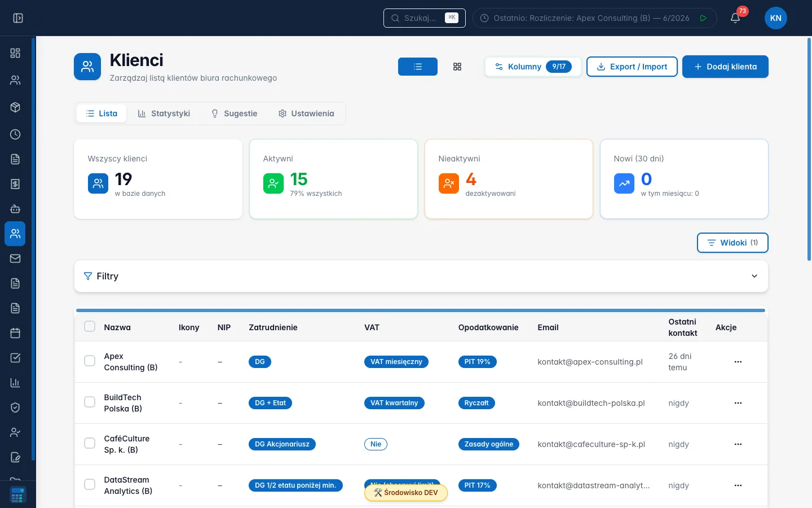Open actions menu for BuildTech Polska row

pyautogui.click(x=738, y=403)
